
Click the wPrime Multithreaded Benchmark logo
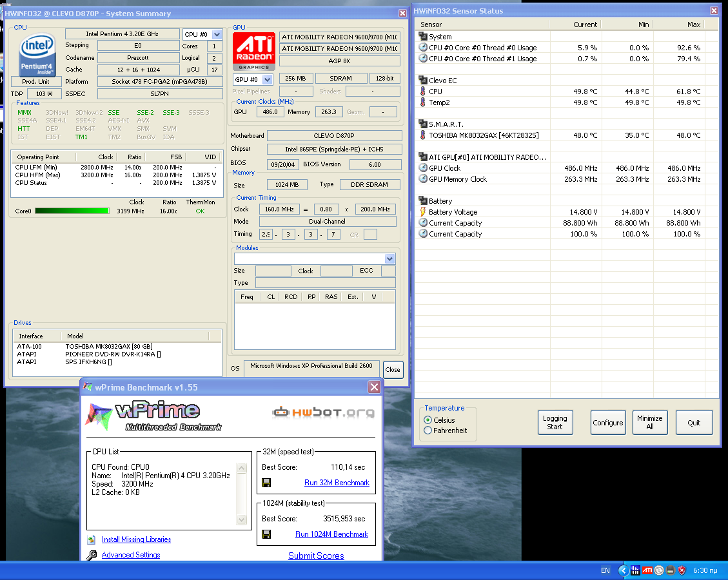click(153, 416)
